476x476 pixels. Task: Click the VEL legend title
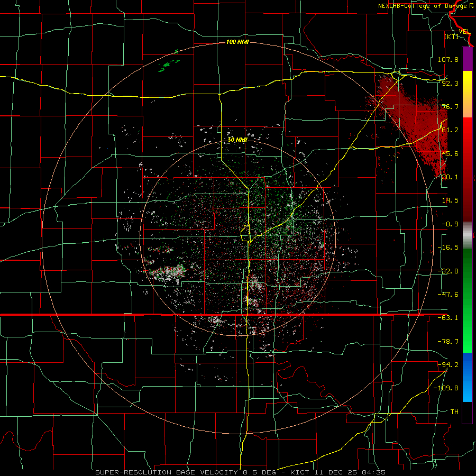tap(464, 32)
